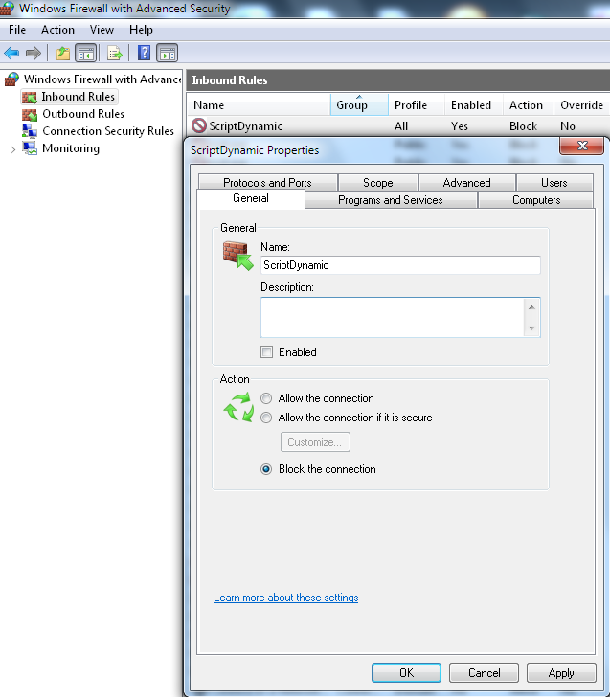Expand the Monitoring tree node
The image size is (610, 700).
point(12,149)
